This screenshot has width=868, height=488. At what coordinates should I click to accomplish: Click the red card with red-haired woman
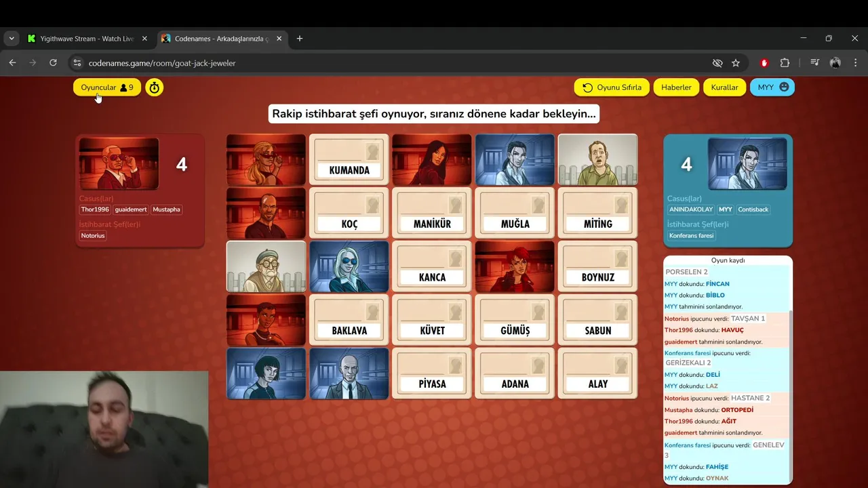coord(515,267)
